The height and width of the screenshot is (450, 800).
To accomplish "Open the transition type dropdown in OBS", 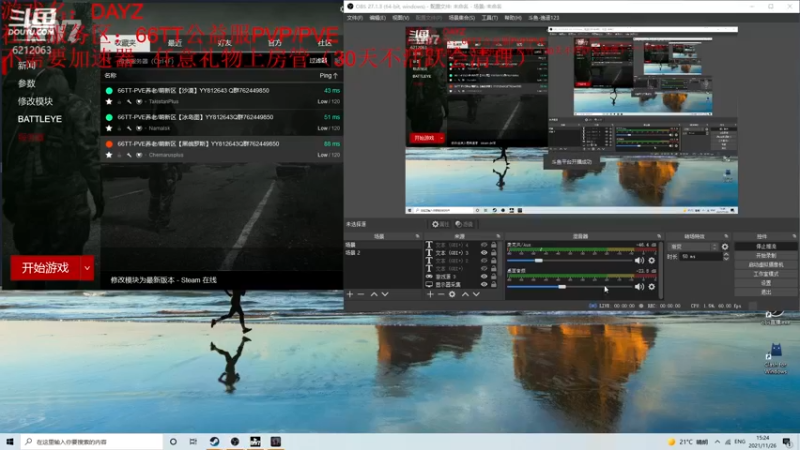I will (693, 247).
